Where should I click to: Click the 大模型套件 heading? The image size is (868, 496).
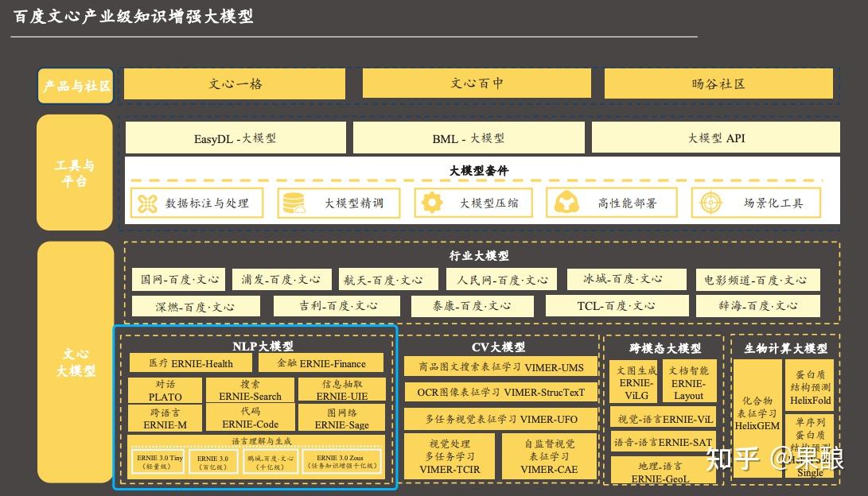tap(479, 171)
